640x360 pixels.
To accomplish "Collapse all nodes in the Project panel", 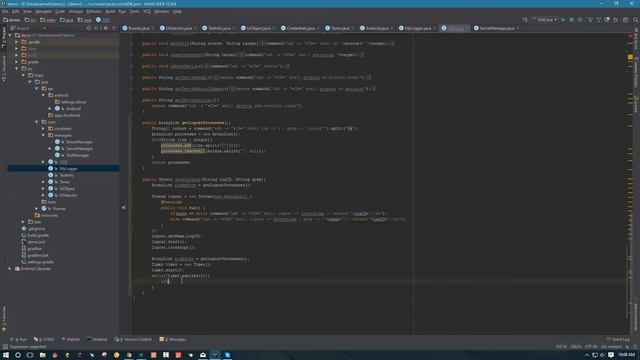I will 96,28.
